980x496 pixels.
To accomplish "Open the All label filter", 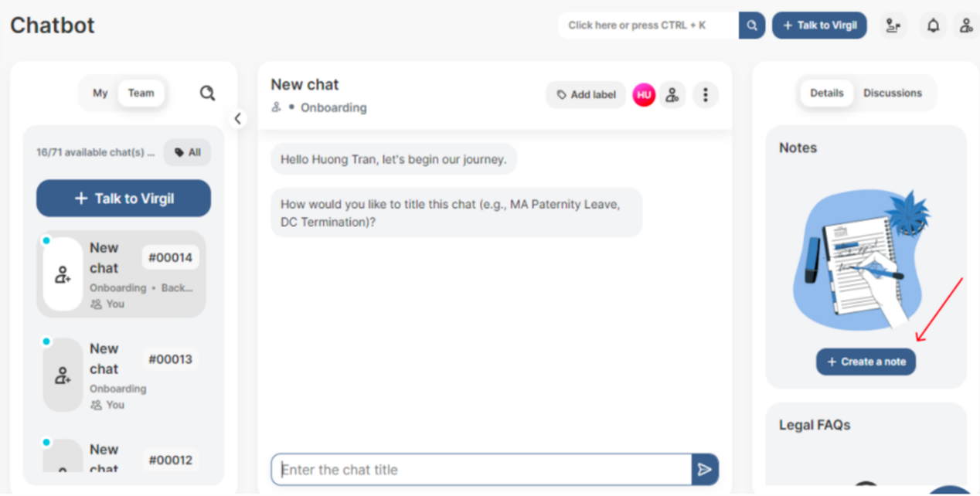I will point(187,152).
